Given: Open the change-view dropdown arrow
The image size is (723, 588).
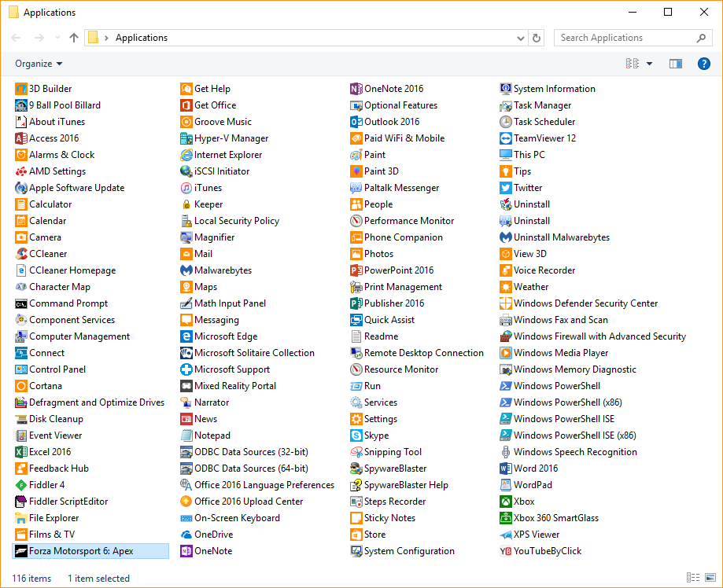Looking at the screenshot, I should pos(648,63).
